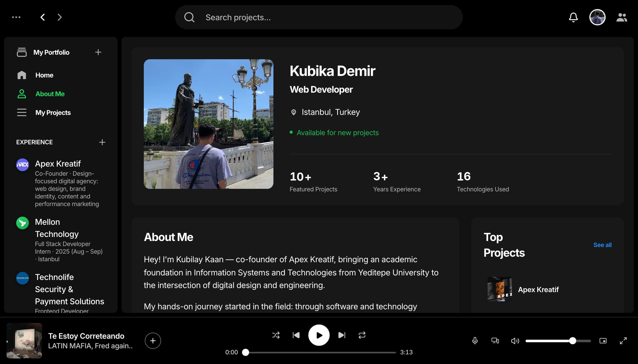Select About Me in sidebar
This screenshot has height=364, width=638.
(61, 94)
